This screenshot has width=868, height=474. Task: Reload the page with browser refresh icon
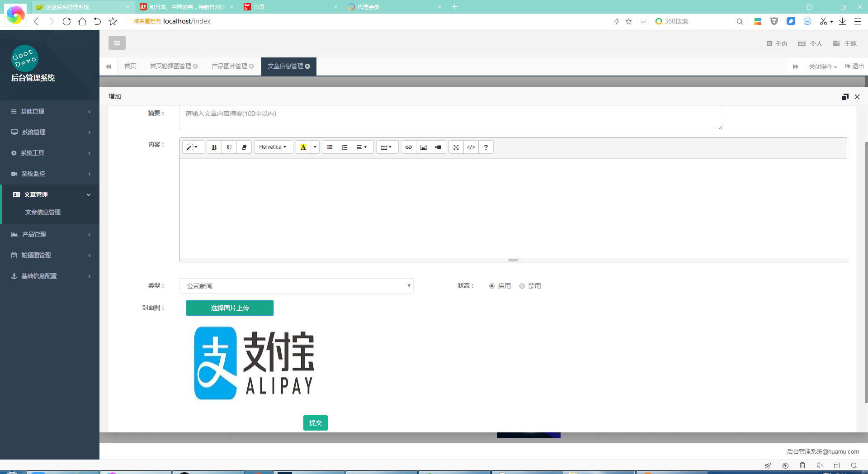tap(67, 21)
